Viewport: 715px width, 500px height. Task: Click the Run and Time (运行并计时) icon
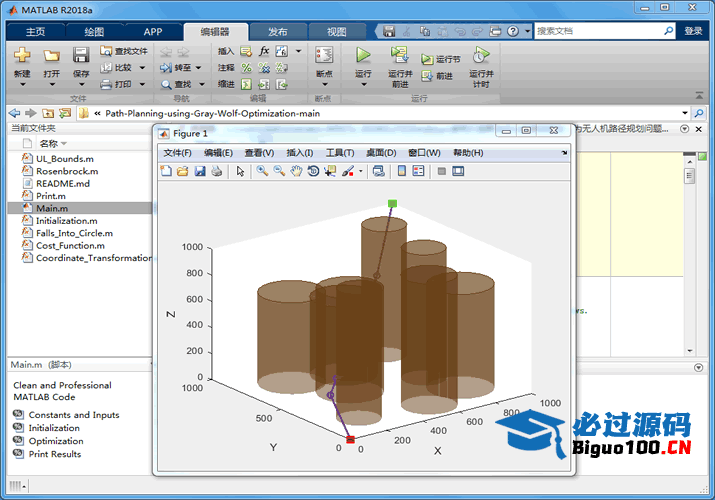click(x=481, y=55)
